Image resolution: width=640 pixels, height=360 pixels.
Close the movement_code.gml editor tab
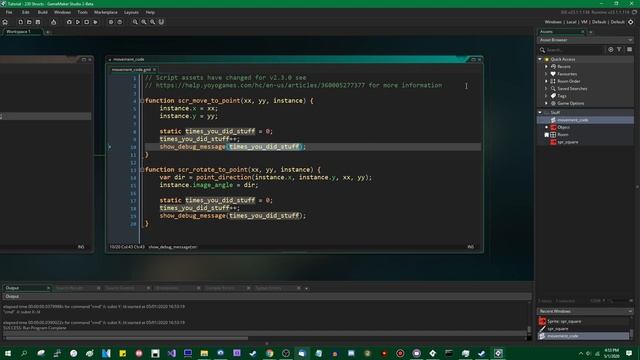[x=154, y=70]
